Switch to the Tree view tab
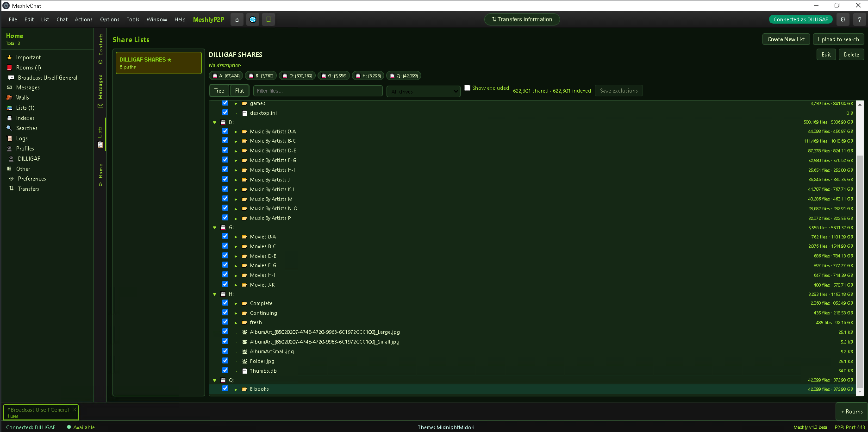This screenshot has height=432, width=868. (219, 91)
